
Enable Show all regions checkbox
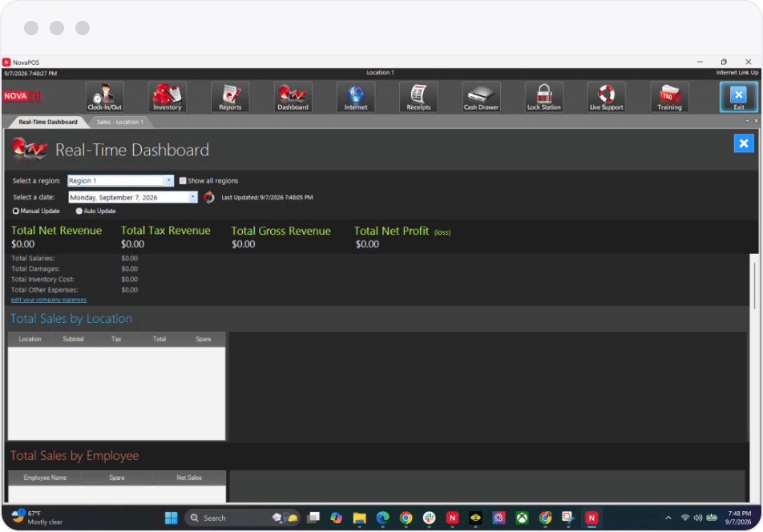(x=183, y=181)
